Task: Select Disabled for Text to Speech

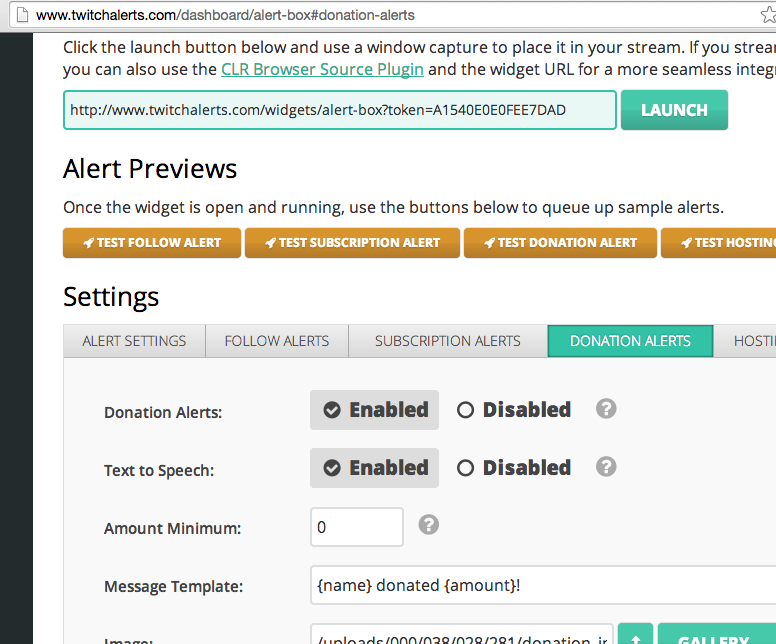Action: (514, 468)
